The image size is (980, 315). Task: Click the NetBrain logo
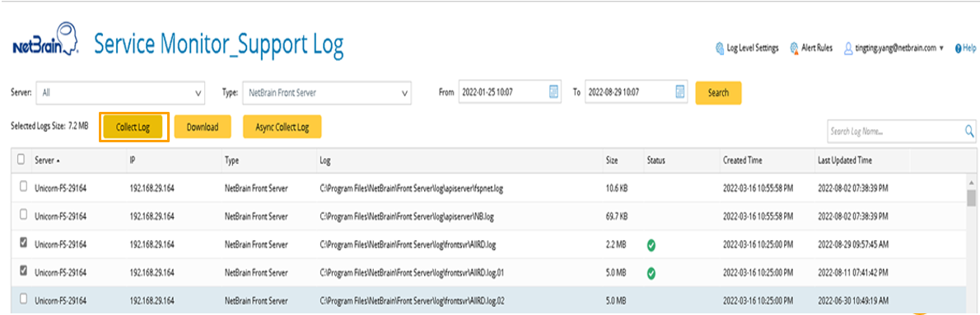(45, 40)
